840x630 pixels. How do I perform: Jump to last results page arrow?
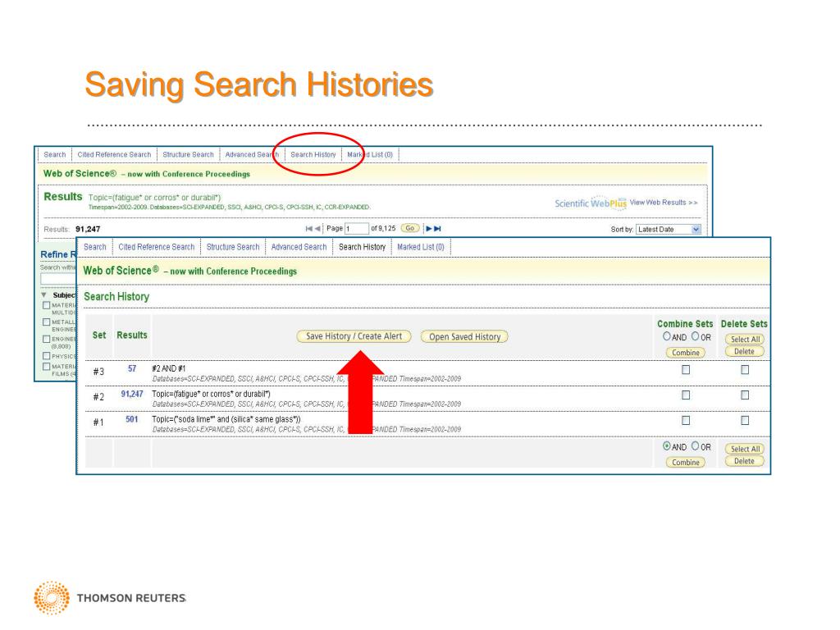tap(438, 229)
